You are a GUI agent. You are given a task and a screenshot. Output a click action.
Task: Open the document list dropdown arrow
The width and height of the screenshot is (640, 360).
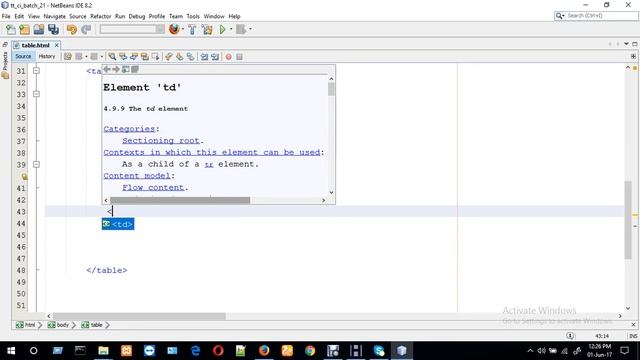[x=627, y=44]
